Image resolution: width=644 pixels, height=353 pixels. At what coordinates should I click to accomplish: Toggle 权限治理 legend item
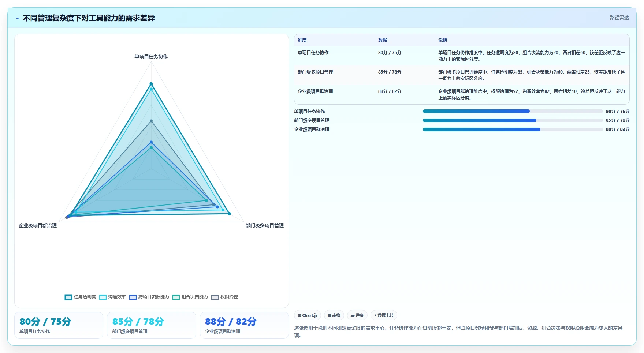[225, 297]
